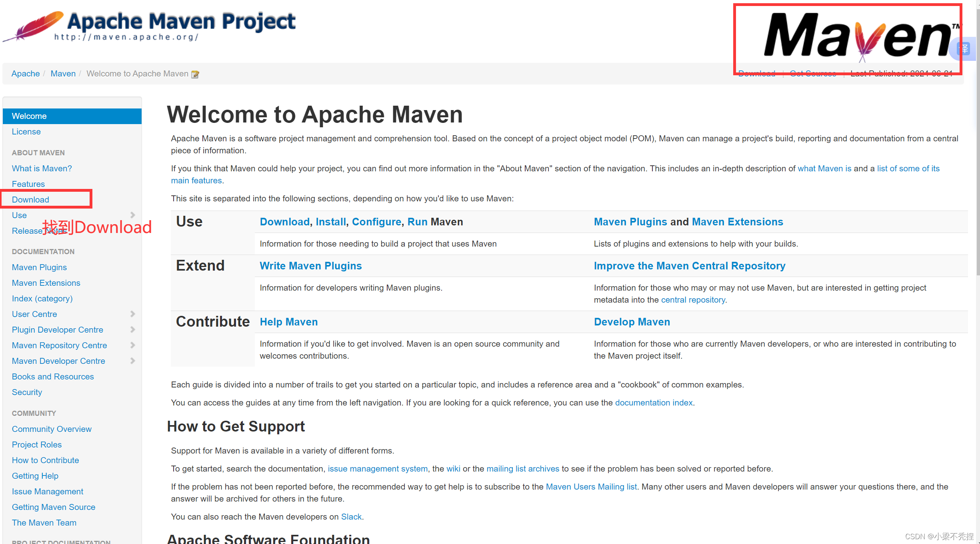This screenshot has width=980, height=544.
Task: Select Welcome in the sidebar menu
Action: (x=72, y=116)
